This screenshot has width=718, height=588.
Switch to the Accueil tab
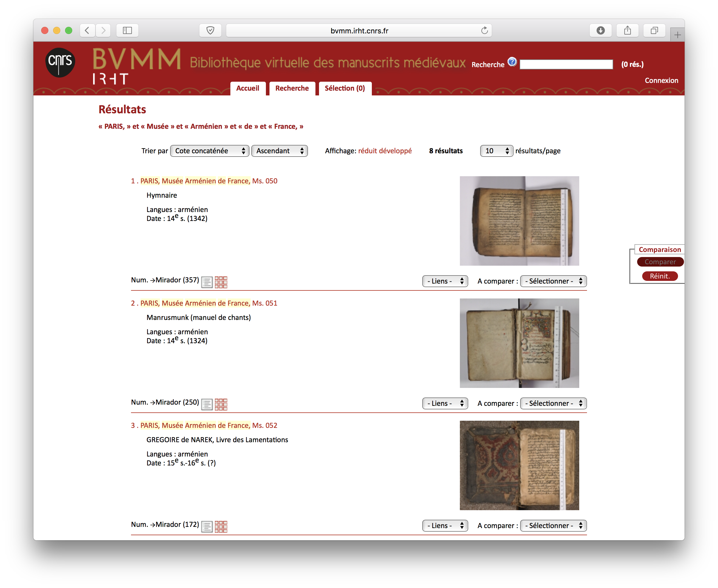point(248,88)
